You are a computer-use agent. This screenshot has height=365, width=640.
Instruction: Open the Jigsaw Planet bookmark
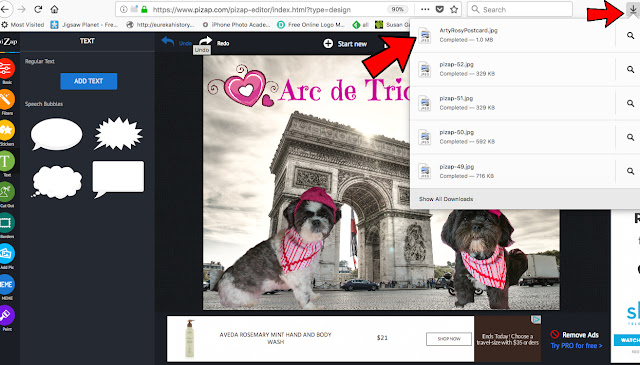point(85,24)
